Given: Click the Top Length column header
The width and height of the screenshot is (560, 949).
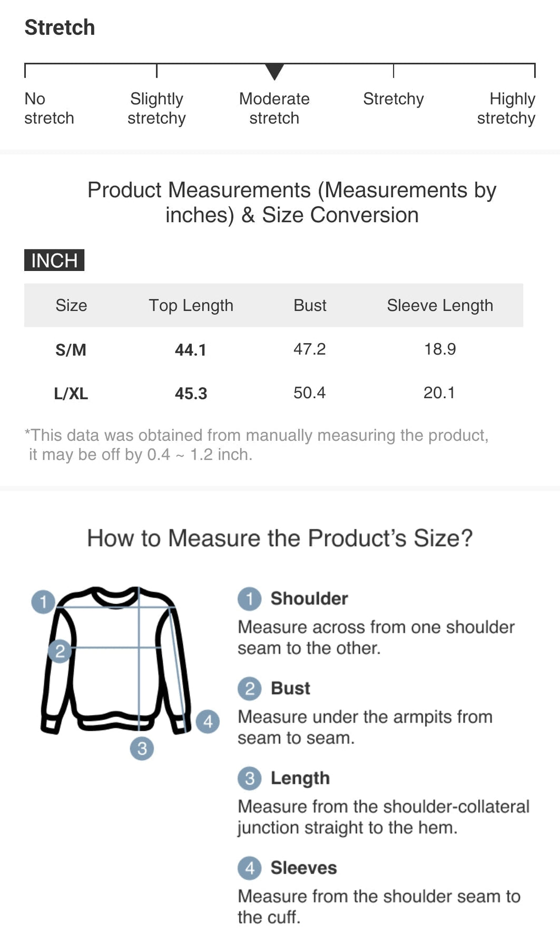Looking at the screenshot, I should click(x=191, y=305).
